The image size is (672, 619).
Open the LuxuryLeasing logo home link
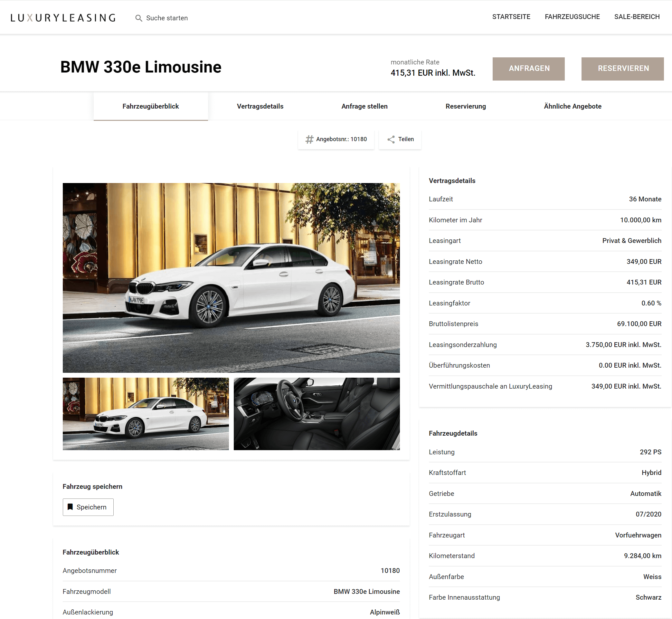[63, 18]
